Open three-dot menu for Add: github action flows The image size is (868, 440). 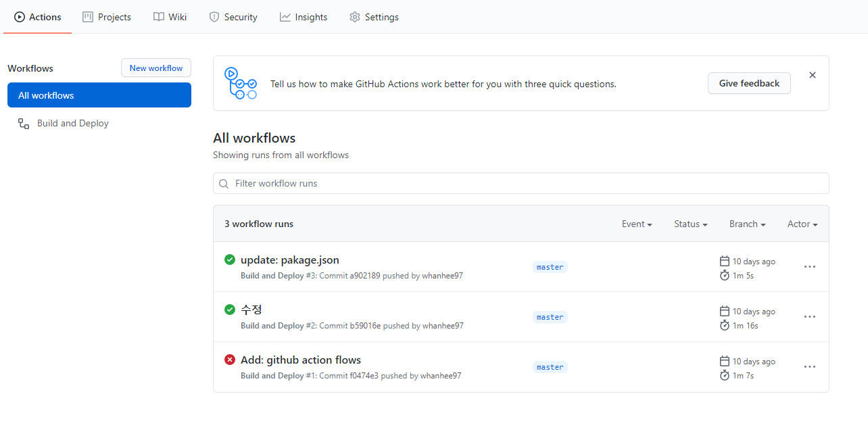pyautogui.click(x=810, y=367)
